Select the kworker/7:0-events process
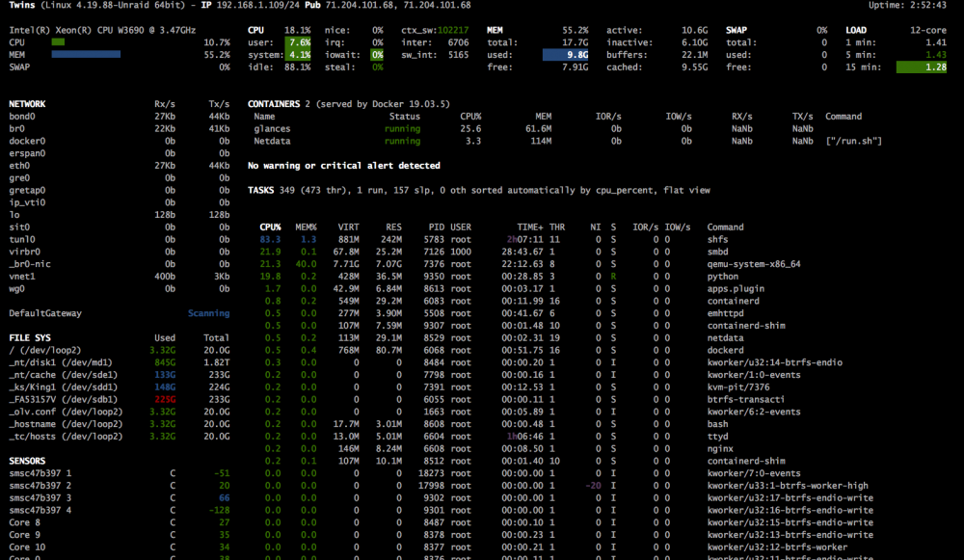 point(754,472)
